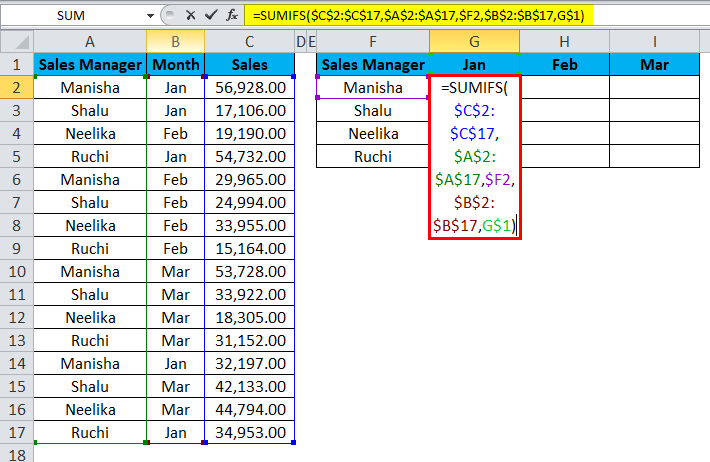Screen dimensions: 710x462
Task: Cancel formula entry with the X icon
Action: click(191, 15)
